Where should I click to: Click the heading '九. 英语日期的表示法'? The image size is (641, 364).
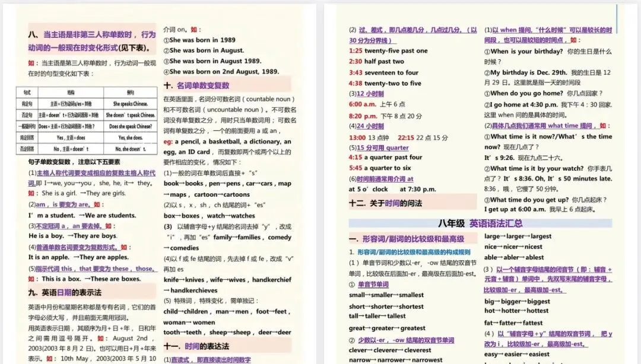(65, 292)
